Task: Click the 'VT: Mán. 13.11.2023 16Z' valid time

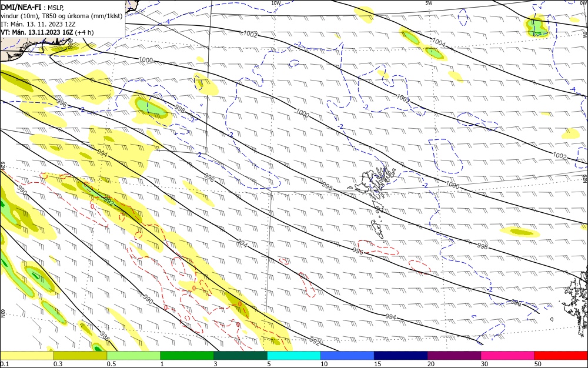Action: 36,32
